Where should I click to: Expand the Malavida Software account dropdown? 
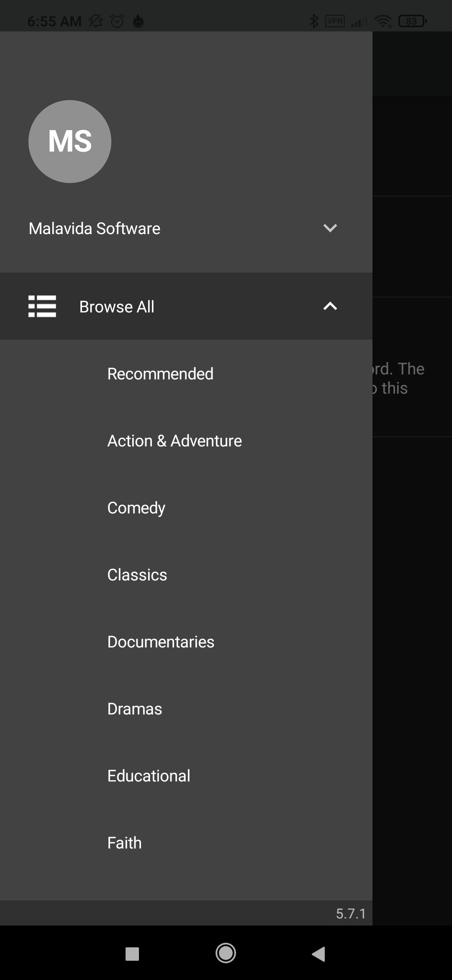[x=330, y=228]
